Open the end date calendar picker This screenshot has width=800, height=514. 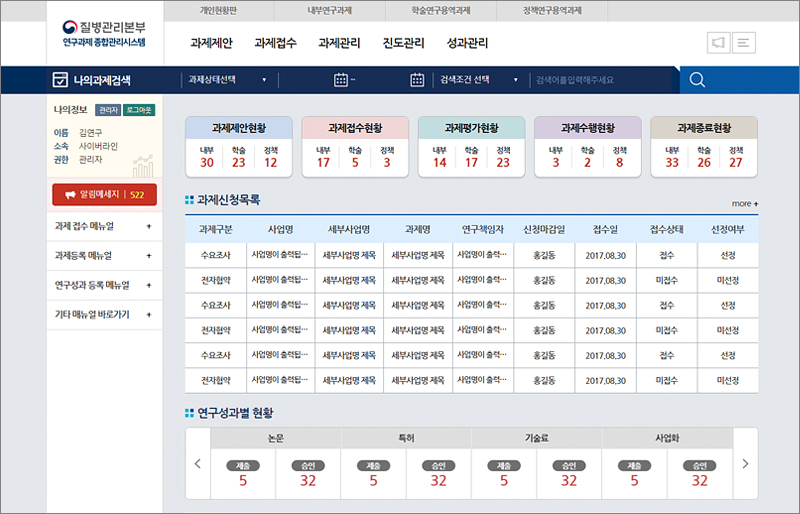(x=417, y=80)
